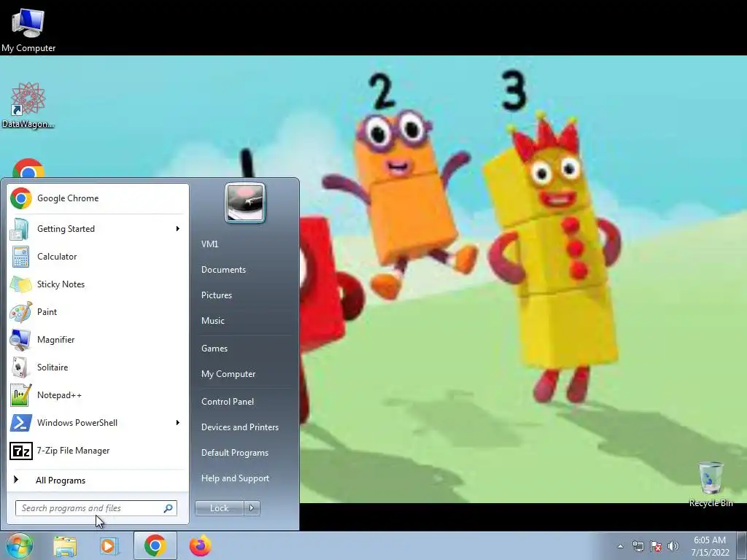Open Games from the Start menu

pyautogui.click(x=214, y=349)
